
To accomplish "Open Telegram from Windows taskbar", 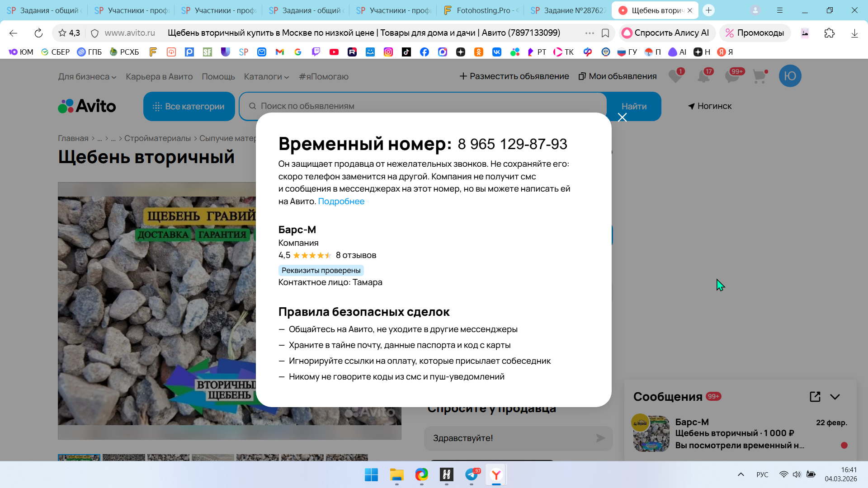I will coord(472,474).
